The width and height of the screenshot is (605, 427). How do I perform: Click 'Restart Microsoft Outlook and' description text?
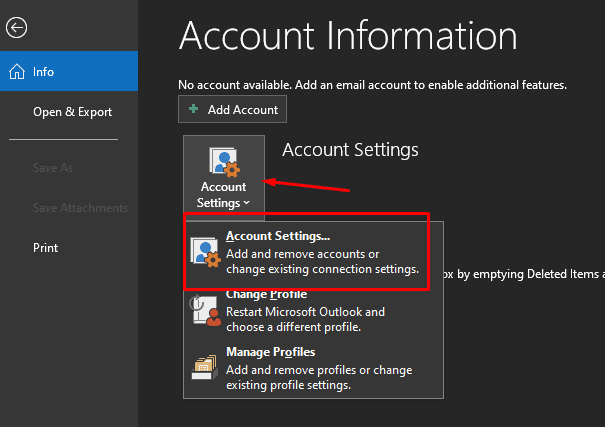pos(305,312)
